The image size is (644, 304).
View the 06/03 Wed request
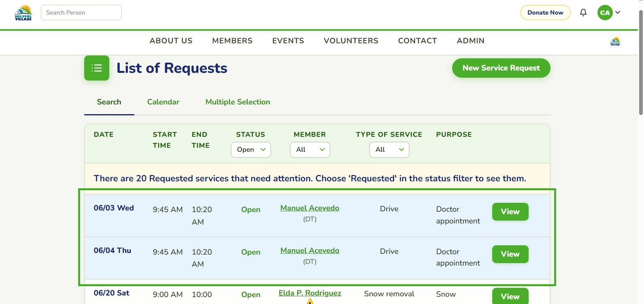(510, 212)
